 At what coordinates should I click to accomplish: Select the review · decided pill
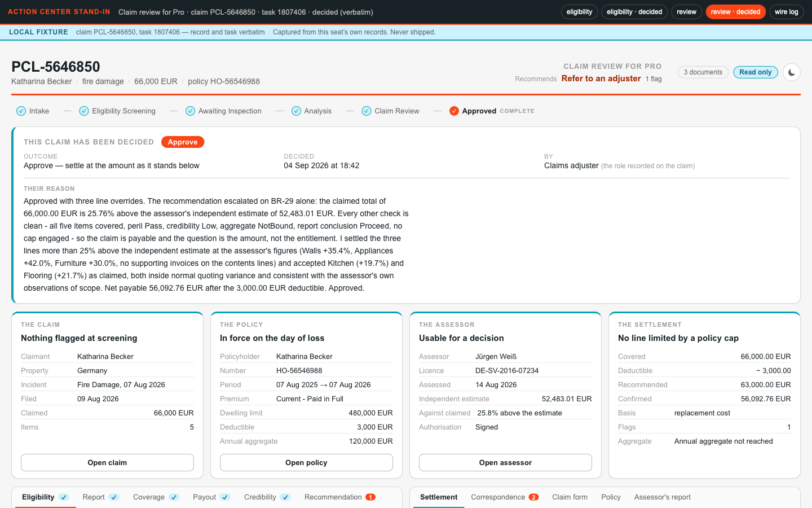pos(735,12)
